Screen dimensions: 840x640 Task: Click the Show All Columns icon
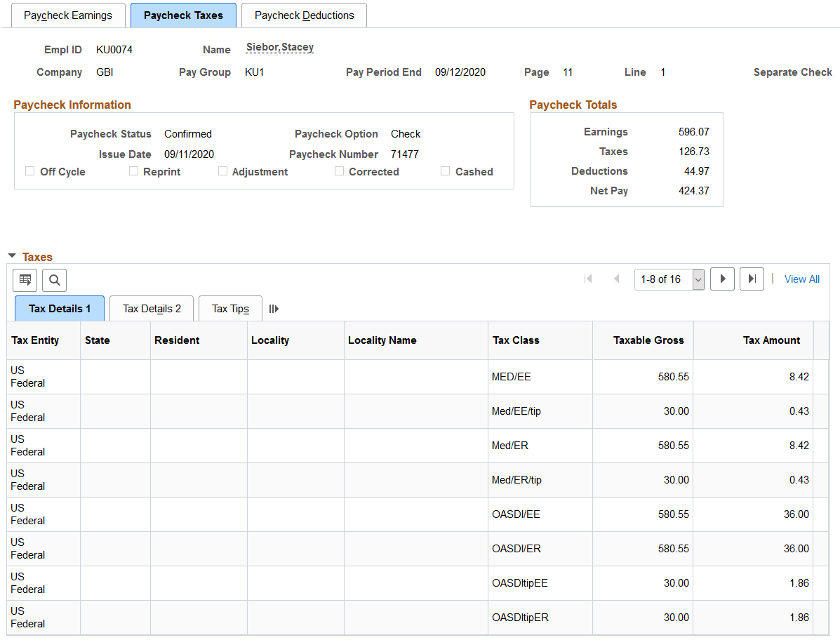pos(274,308)
